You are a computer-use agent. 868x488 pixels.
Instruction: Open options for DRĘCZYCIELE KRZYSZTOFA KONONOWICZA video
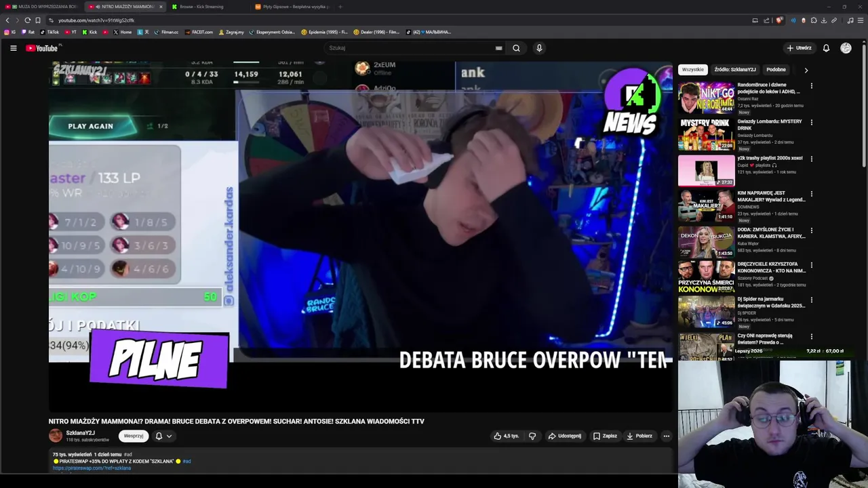811,265
